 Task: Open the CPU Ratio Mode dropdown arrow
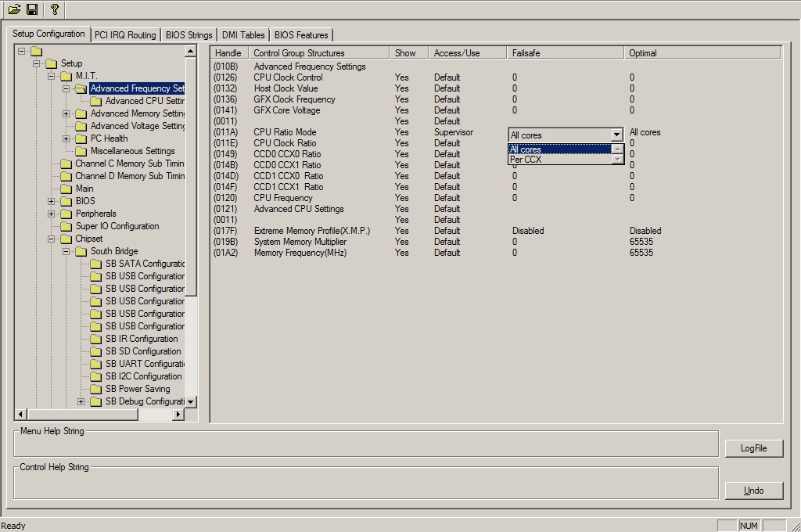616,135
